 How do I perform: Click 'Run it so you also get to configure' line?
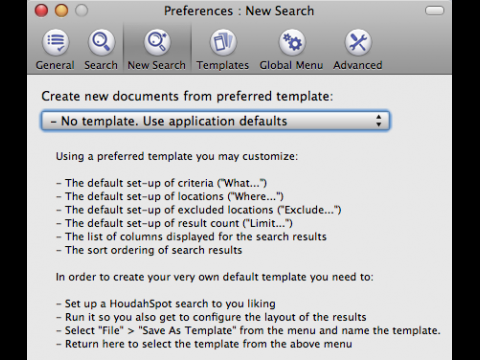click(x=211, y=317)
